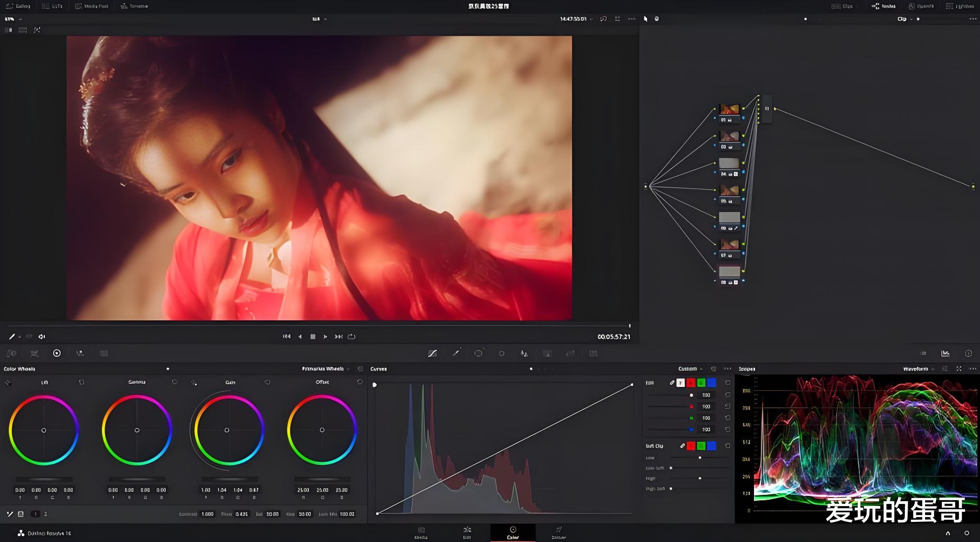This screenshot has height=542, width=980.
Task: Select the node graph pointer tool
Action: pyautogui.click(x=646, y=19)
